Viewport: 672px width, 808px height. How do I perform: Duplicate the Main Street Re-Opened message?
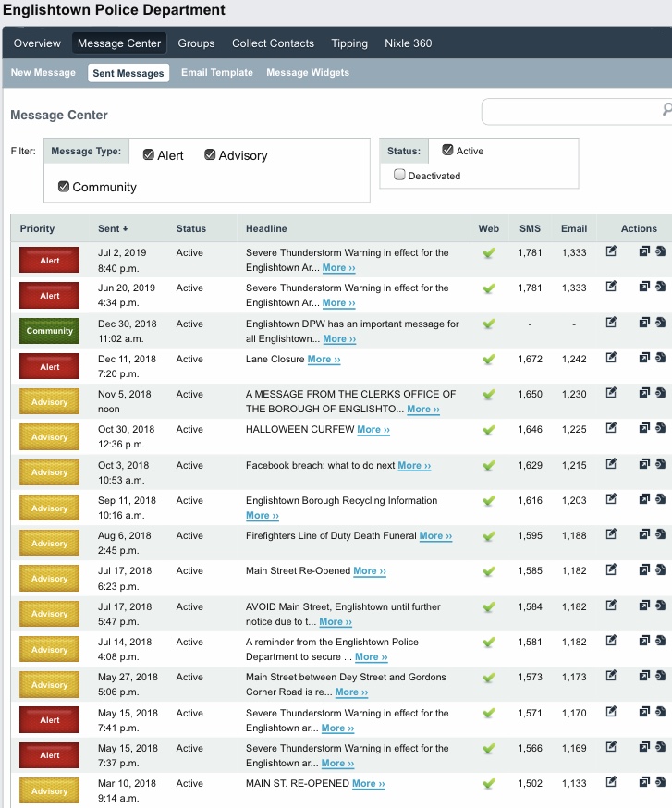644,569
